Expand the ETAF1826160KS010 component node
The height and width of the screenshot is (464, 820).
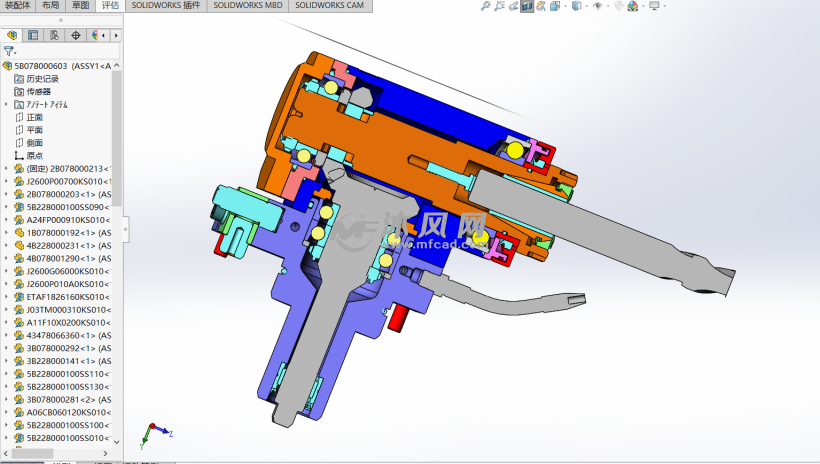[6, 297]
